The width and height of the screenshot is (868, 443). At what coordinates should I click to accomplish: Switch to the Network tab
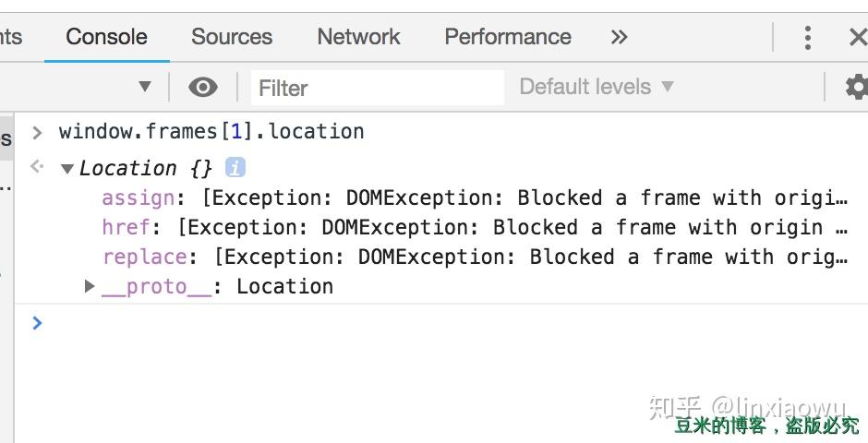[x=358, y=37]
